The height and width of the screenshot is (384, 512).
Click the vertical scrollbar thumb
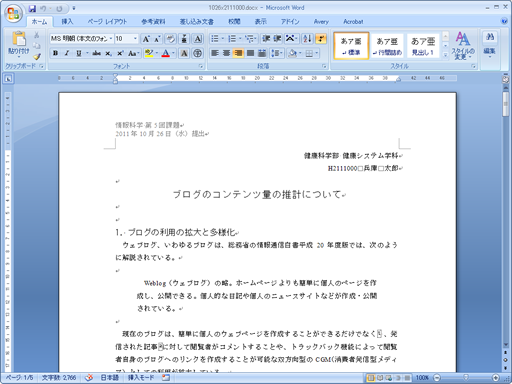506,104
